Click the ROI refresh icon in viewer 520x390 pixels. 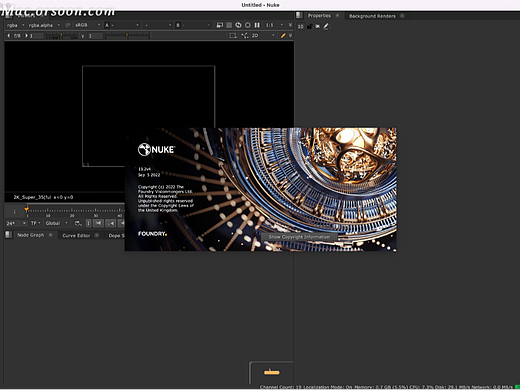pyautogui.click(x=238, y=25)
